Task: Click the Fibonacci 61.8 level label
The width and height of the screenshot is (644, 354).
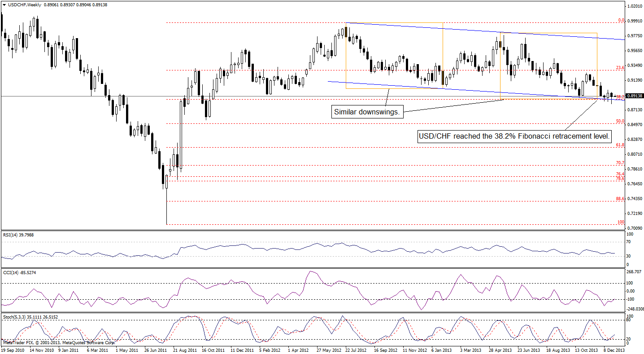Action: 621,145
